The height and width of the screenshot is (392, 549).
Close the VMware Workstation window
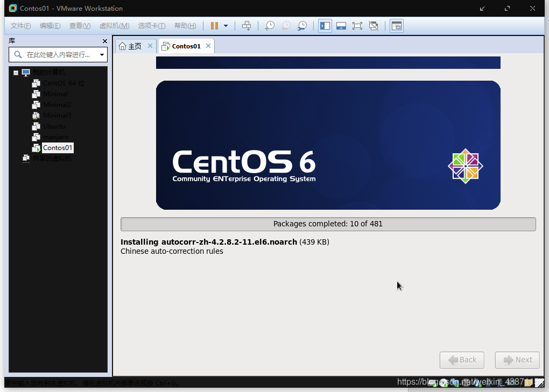click(532, 9)
